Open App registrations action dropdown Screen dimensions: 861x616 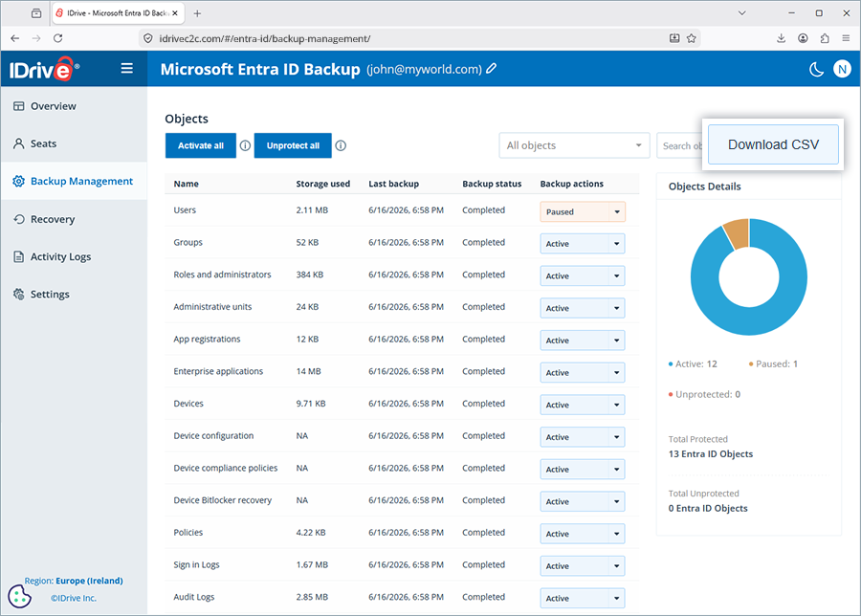[583, 341]
